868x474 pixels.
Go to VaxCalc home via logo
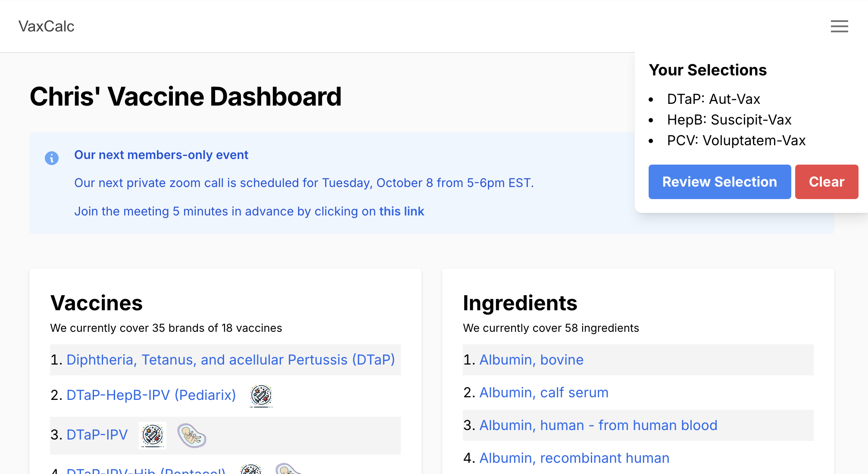(47, 26)
